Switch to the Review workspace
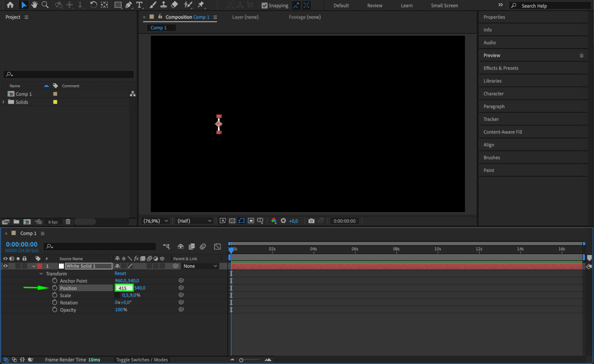Image resolution: width=594 pixels, height=364 pixels. (x=374, y=5)
